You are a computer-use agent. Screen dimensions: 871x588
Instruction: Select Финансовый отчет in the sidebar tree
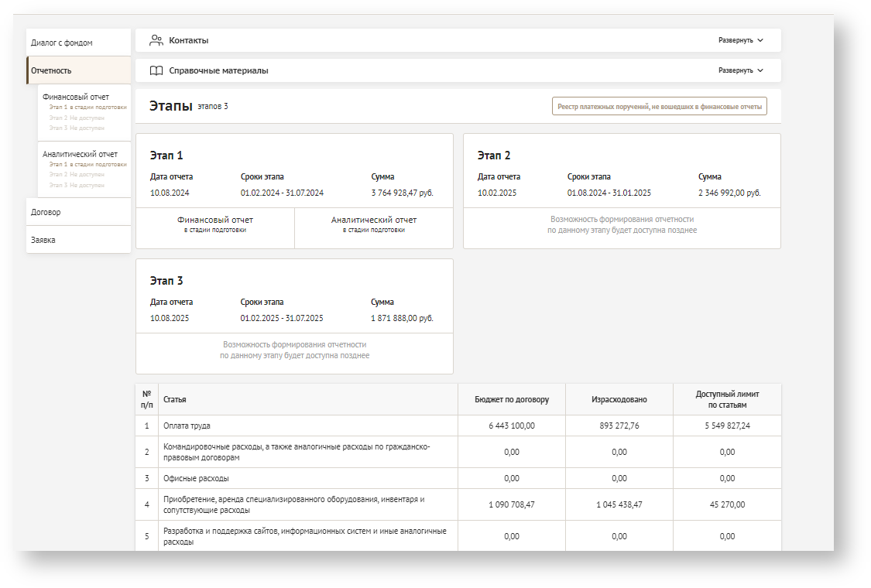pos(76,97)
